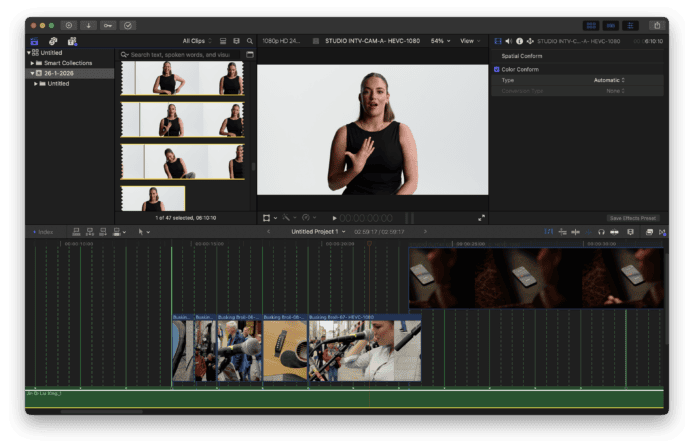Toggle the timeline Index button
Viewport: 694px width, 448px height.
point(44,231)
